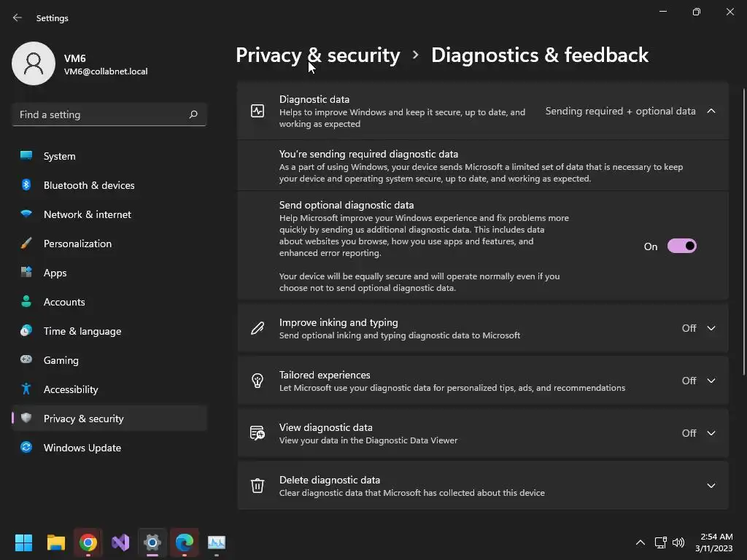Open Visual Studio from the taskbar

tap(120, 542)
